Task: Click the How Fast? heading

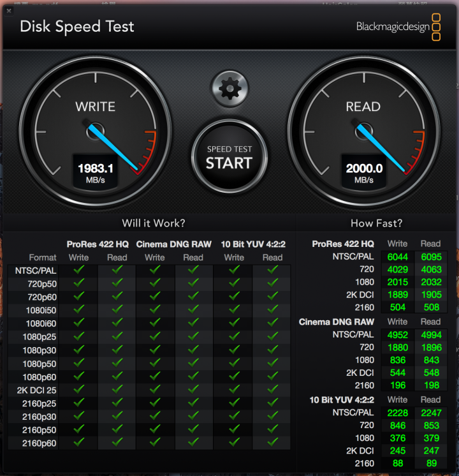Action: (377, 223)
